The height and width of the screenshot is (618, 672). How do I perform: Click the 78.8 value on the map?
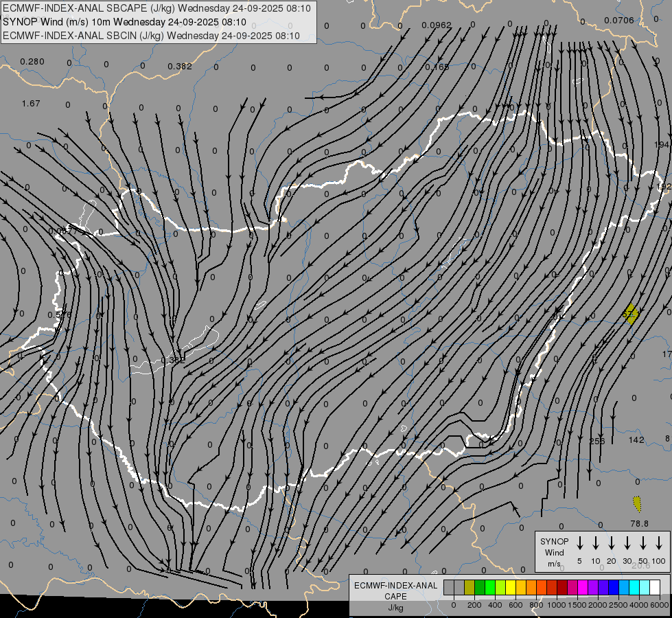coord(639,523)
